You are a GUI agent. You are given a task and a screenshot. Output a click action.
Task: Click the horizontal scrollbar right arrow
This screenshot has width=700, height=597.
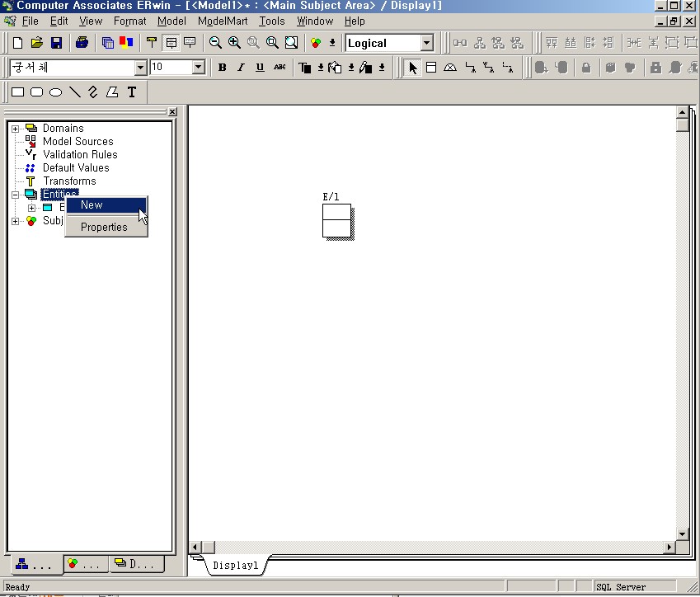(x=669, y=547)
